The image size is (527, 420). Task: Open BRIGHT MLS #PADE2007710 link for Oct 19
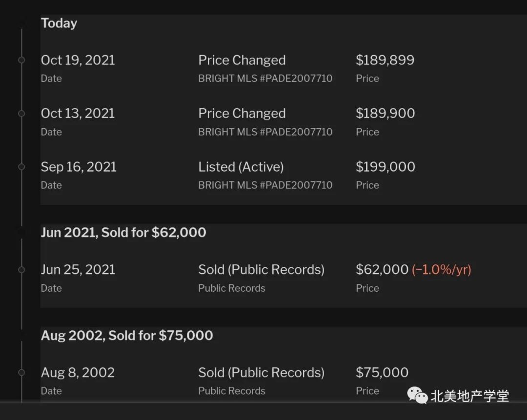(265, 78)
